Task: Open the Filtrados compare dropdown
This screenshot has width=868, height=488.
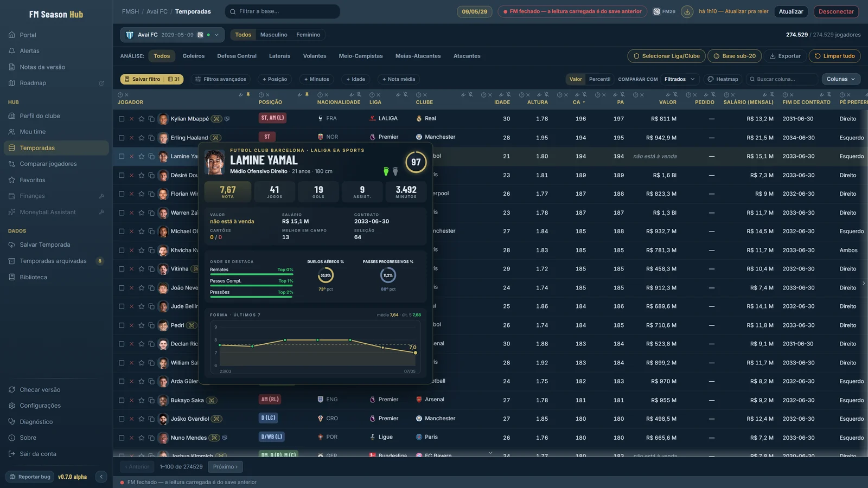Action: coord(680,79)
